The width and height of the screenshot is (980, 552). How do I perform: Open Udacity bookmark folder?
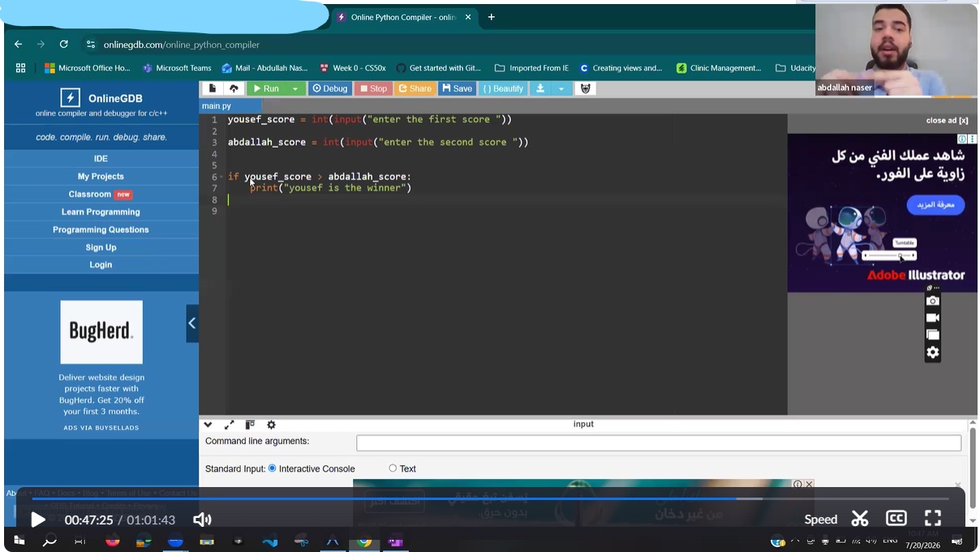tap(796, 68)
